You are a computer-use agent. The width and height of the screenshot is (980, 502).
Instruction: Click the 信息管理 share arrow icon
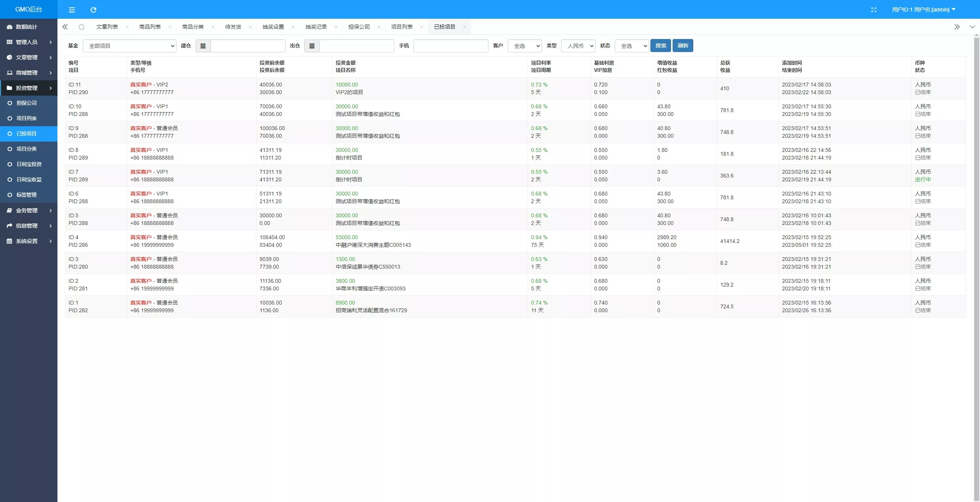coord(10,226)
